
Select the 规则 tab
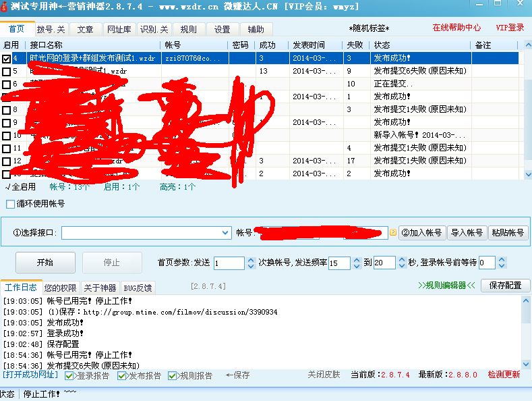(x=189, y=30)
